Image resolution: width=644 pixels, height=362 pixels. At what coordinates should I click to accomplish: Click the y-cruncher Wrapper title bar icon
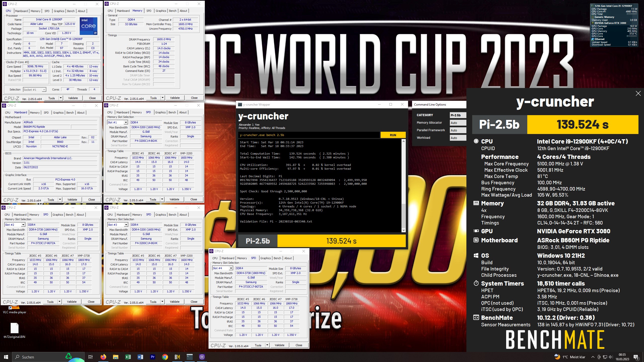coord(240,105)
